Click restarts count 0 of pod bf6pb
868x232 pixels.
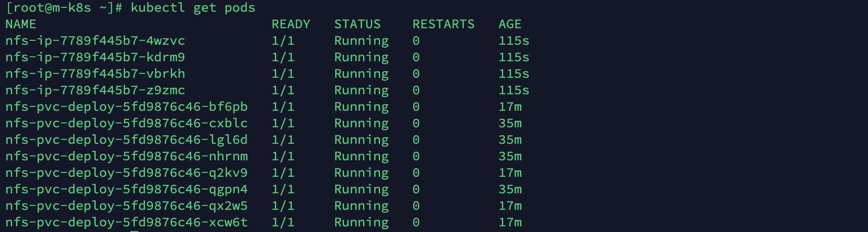click(416, 107)
